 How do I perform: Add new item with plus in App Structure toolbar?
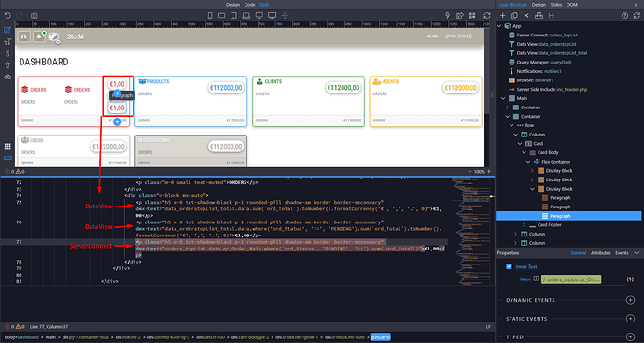(502, 15)
